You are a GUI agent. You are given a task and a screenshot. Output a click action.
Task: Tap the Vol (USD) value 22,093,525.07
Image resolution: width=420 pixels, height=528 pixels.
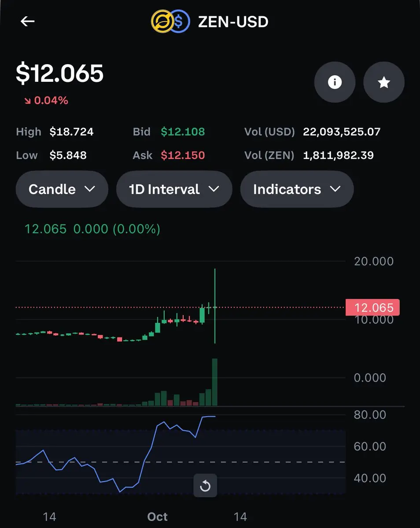point(342,132)
